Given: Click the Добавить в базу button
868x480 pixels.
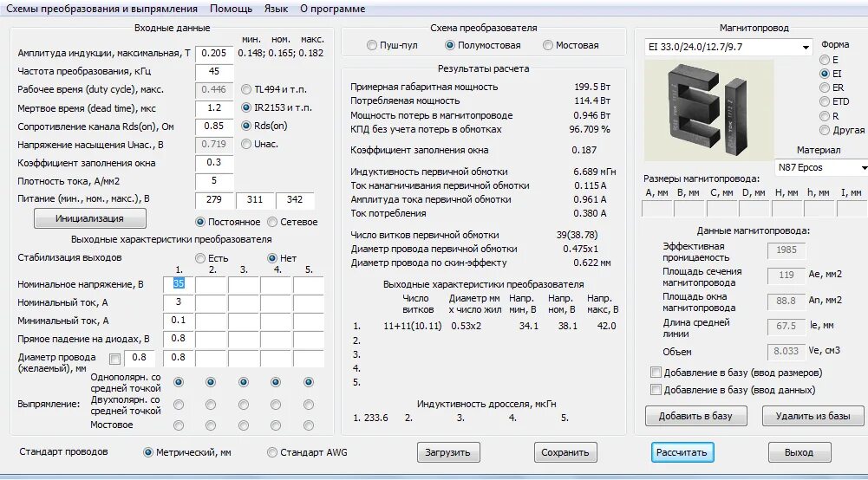Looking at the screenshot, I should pos(695,416).
